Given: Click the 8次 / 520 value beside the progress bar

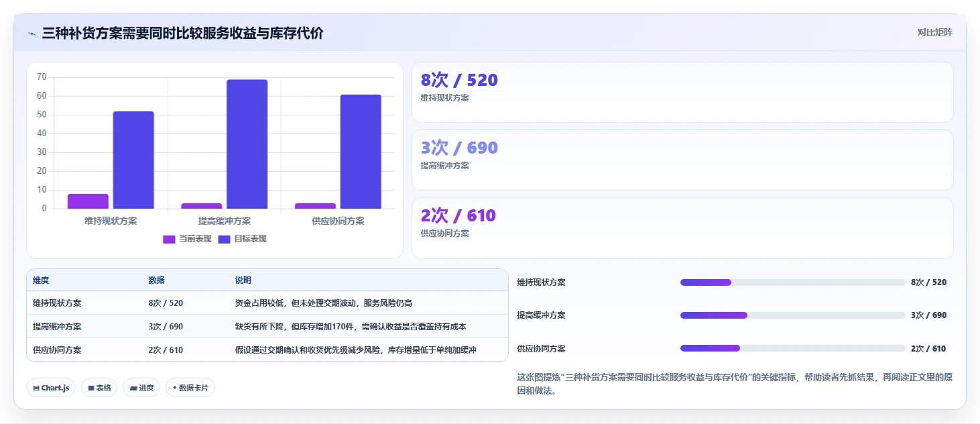Looking at the screenshot, I should point(928,282).
